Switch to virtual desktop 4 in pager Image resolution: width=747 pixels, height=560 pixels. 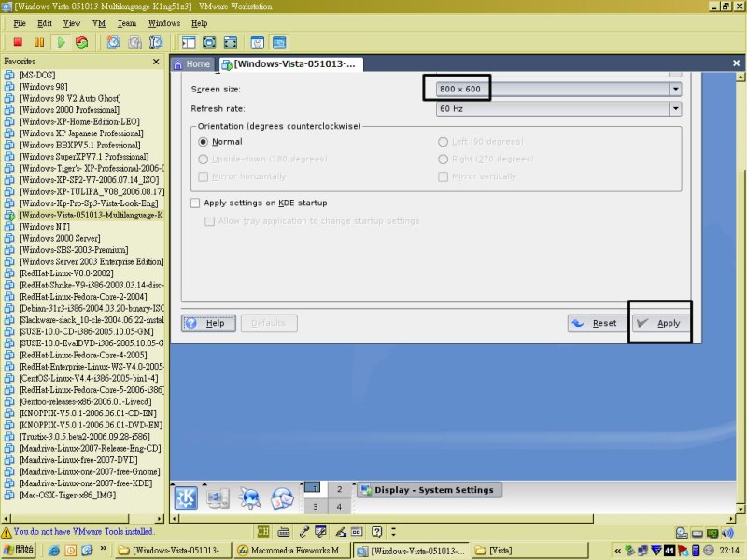[x=339, y=507]
